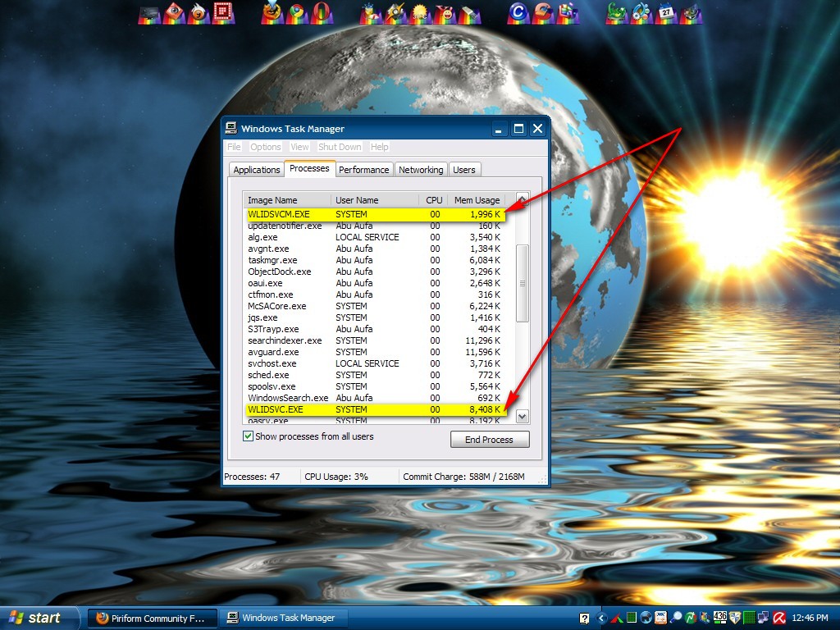Expand hidden tray icons with arrow chevron
Screen dimensions: 840x630
point(601,619)
